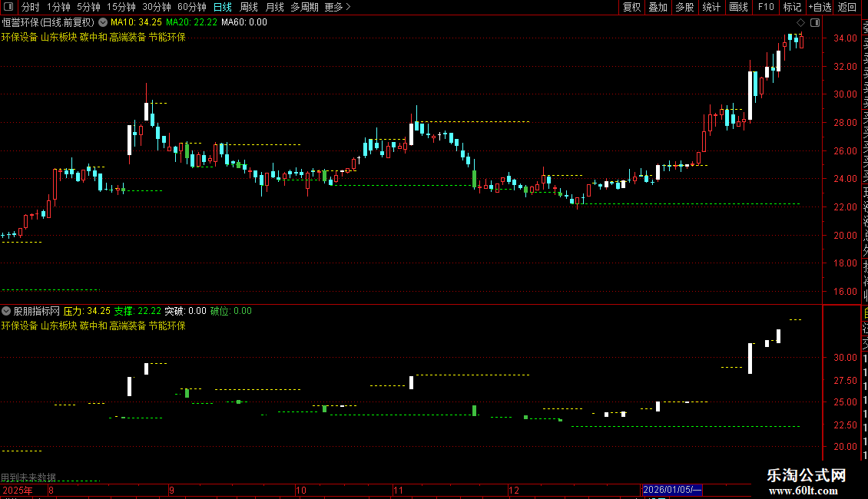The height and width of the screenshot is (499, 868).
Task: Click the 恒誉环保(日线 前复权) title
Action: [x=48, y=23]
